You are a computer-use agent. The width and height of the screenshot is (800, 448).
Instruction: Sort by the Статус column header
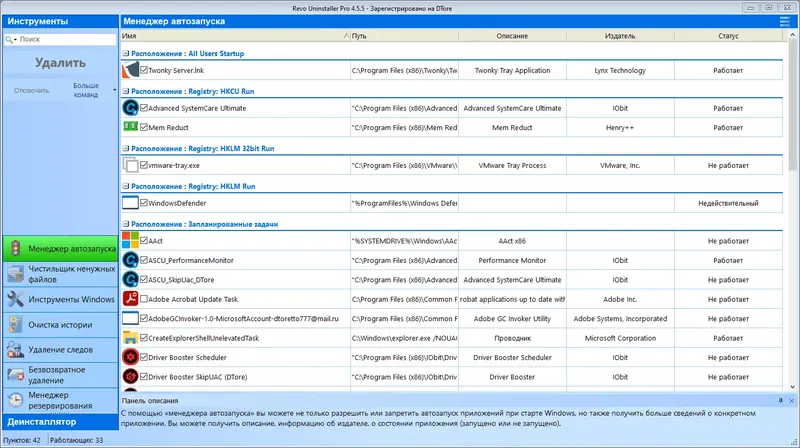(x=728, y=36)
